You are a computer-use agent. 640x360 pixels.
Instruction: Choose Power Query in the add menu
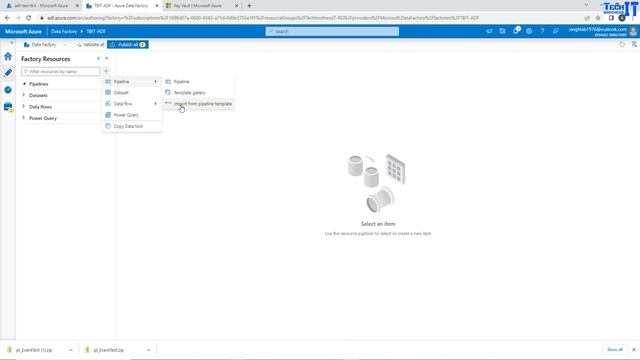(x=132, y=115)
